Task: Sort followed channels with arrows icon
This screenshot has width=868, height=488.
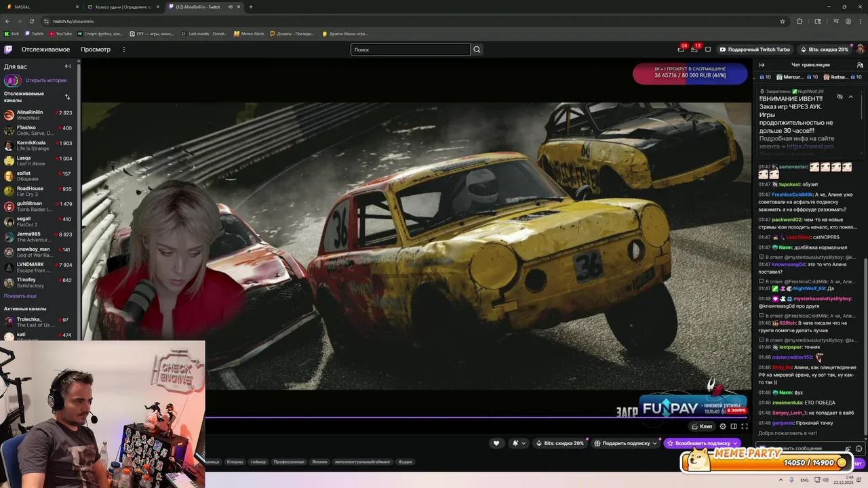Action: click(x=67, y=97)
